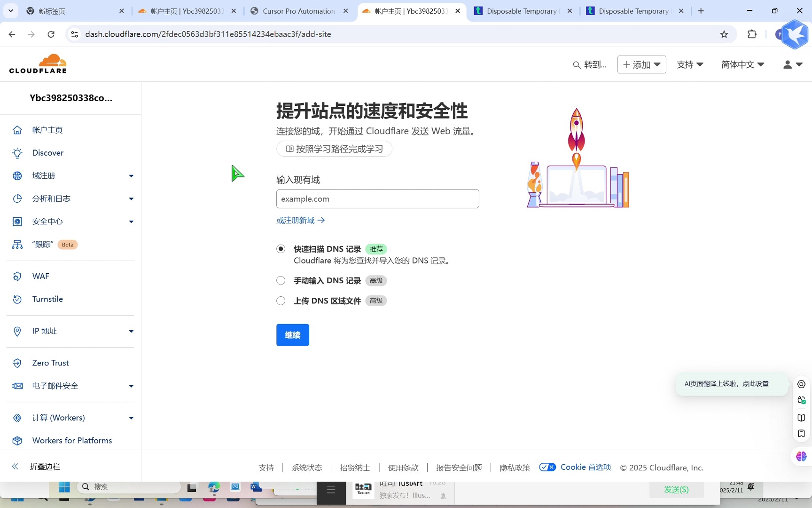
Task: Open 隐私政策 footer link
Action: click(515, 468)
